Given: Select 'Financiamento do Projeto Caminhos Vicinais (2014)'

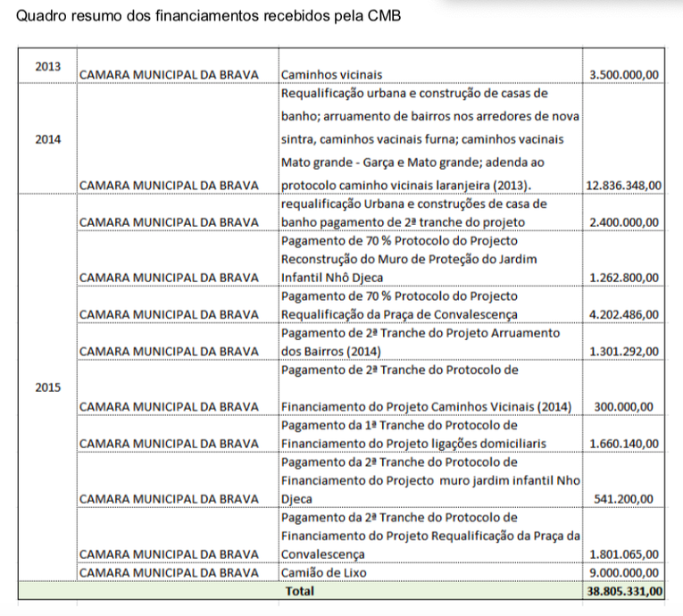Looking at the screenshot, I should click(426, 407).
